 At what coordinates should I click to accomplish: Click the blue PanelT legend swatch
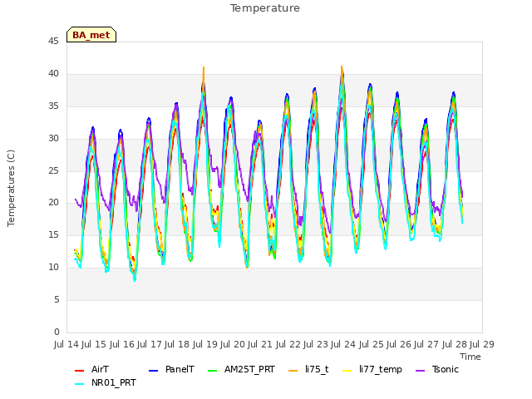coord(153,371)
